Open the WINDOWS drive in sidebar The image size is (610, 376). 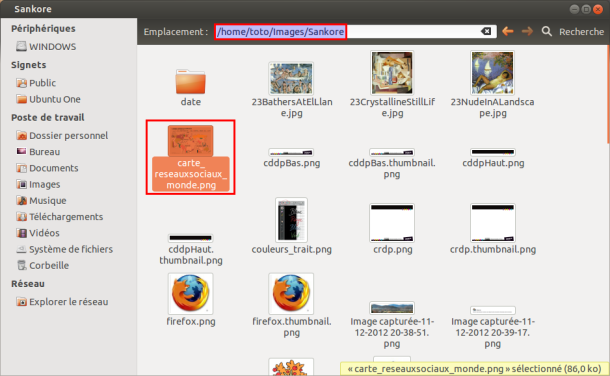(x=46, y=47)
